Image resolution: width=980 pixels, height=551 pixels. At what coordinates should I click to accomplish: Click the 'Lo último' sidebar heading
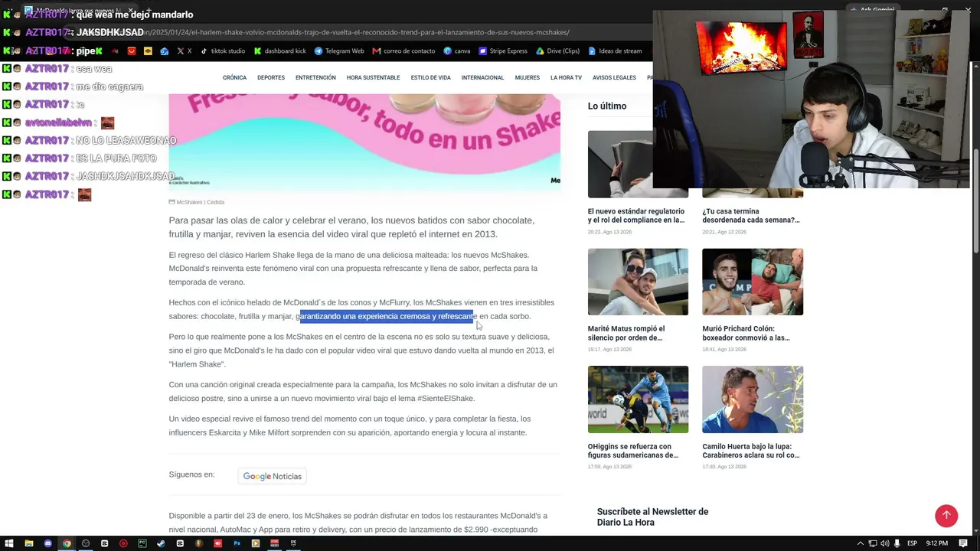607,106
